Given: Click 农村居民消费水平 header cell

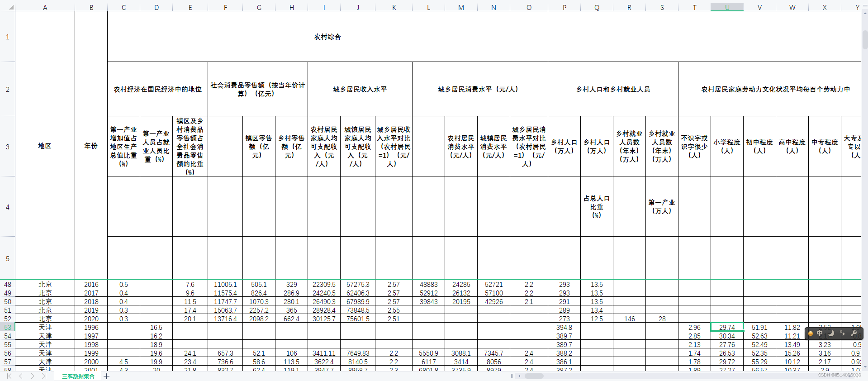Looking at the screenshot, I should coord(461,147).
